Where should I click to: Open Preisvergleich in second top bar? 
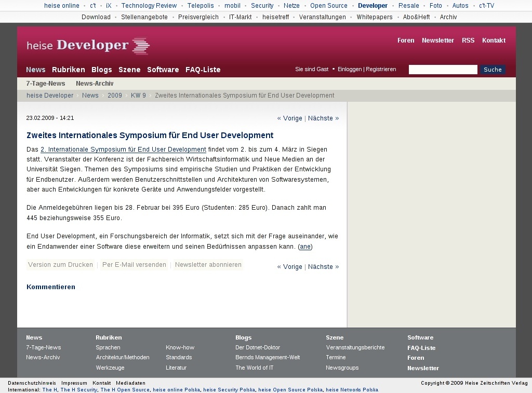point(198,17)
